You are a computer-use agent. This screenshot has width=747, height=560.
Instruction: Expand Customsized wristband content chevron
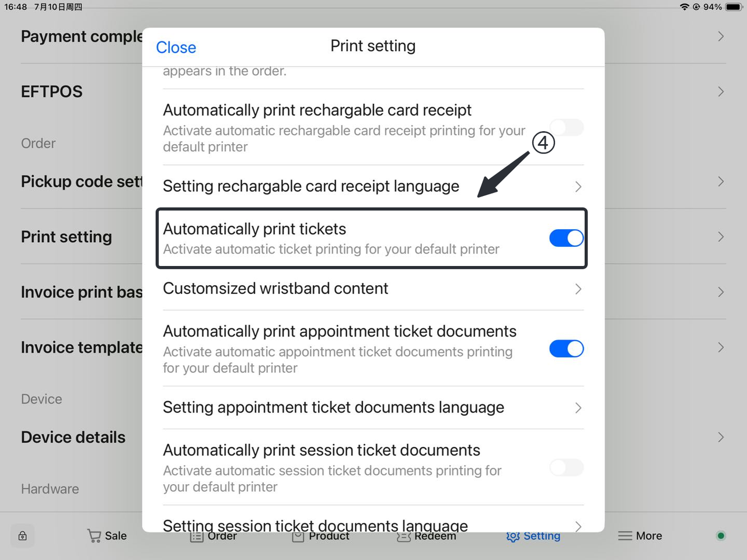click(578, 289)
